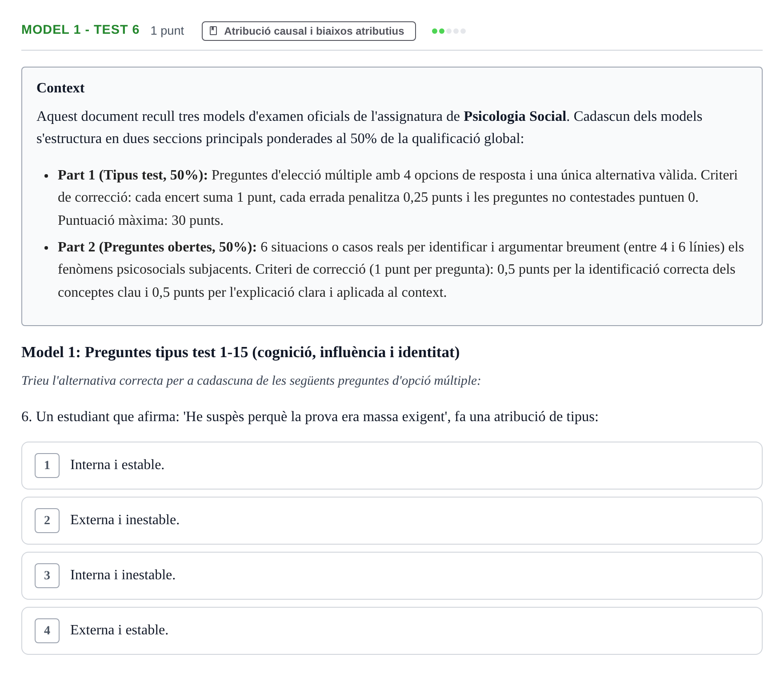Click the 'Context' box heading
This screenshot has width=784, height=677.
point(60,88)
